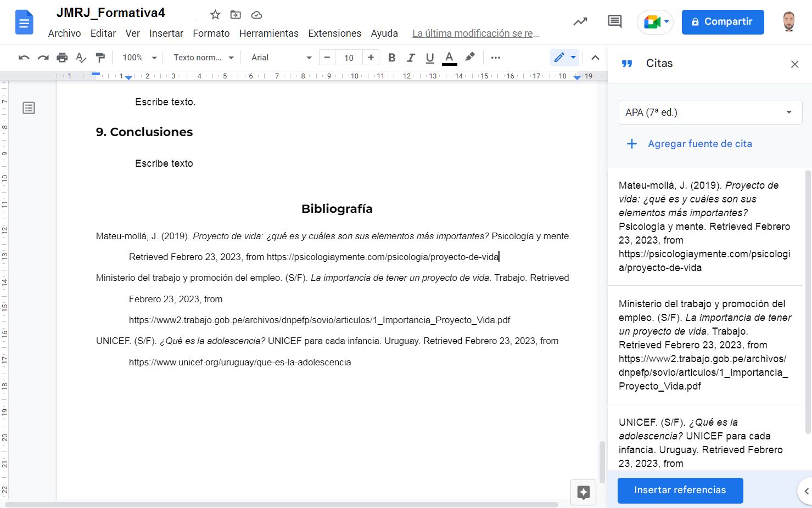The width and height of the screenshot is (812, 508).
Task: Toggle bold formatting
Action: click(x=391, y=58)
